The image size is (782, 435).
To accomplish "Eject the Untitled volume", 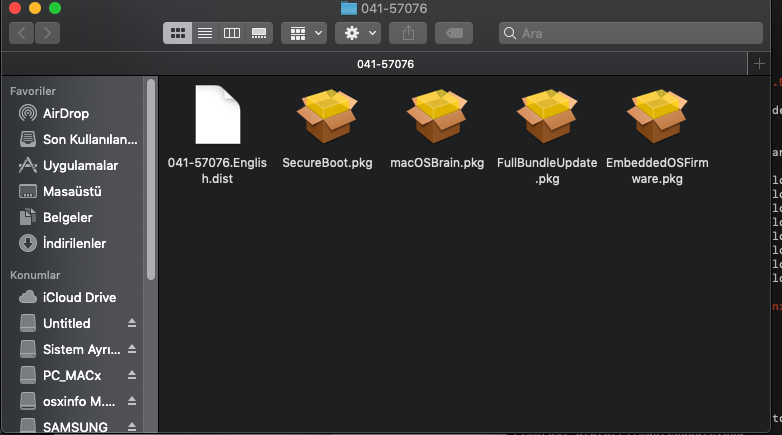I will coord(131,324).
